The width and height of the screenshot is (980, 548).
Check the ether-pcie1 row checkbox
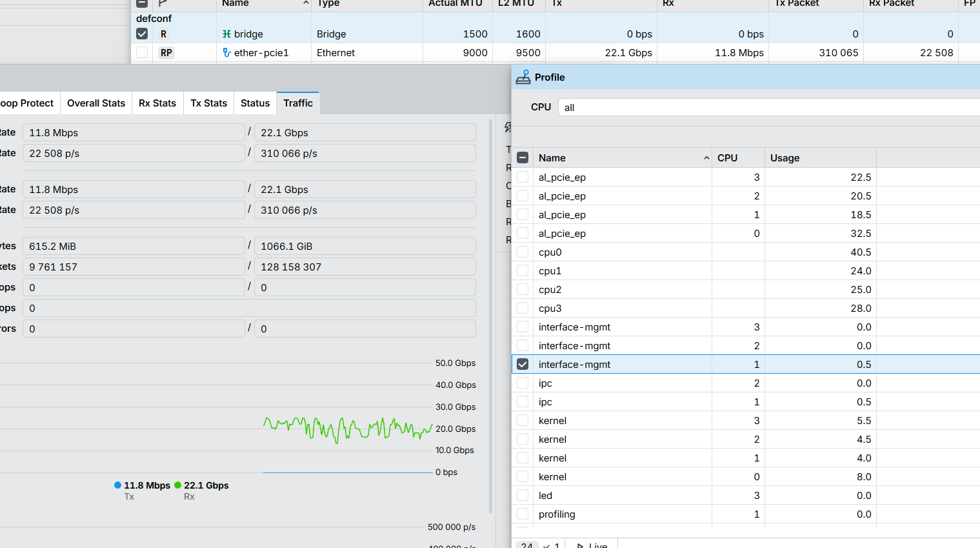[x=142, y=53]
